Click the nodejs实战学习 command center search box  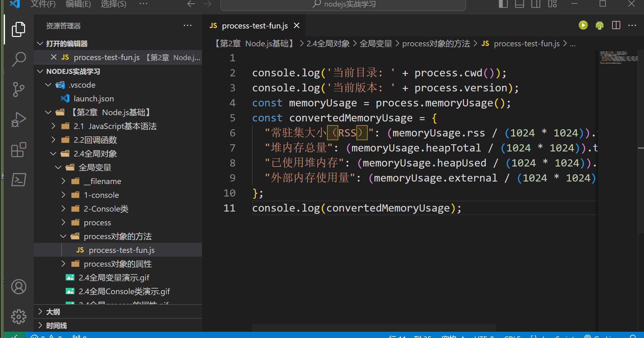[x=343, y=5]
